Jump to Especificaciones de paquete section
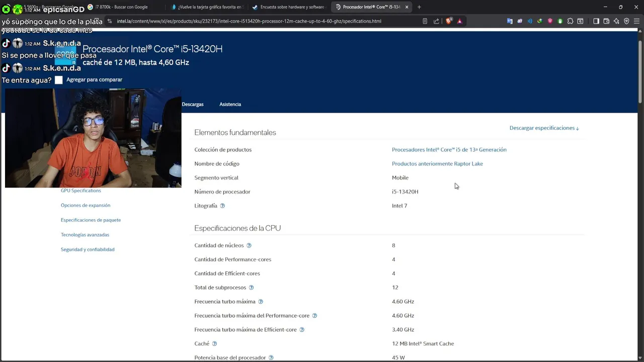The width and height of the screenshot is (644, 362). point(91,220)
